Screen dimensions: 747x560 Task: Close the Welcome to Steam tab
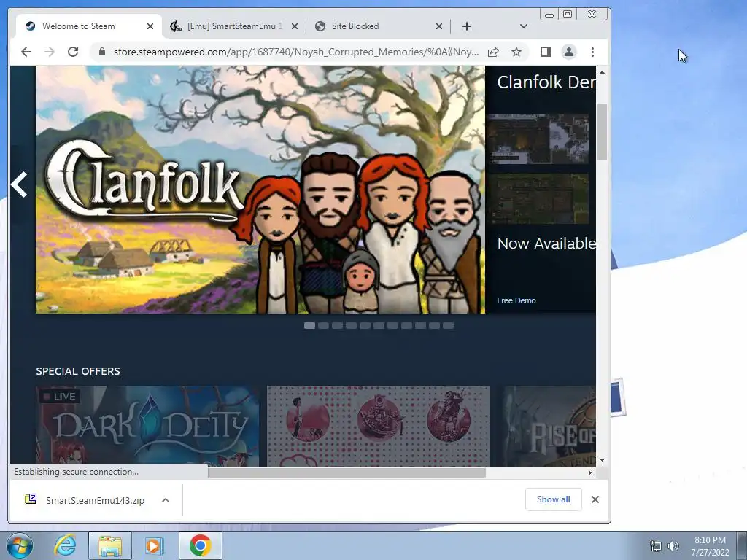coord(150,26)
